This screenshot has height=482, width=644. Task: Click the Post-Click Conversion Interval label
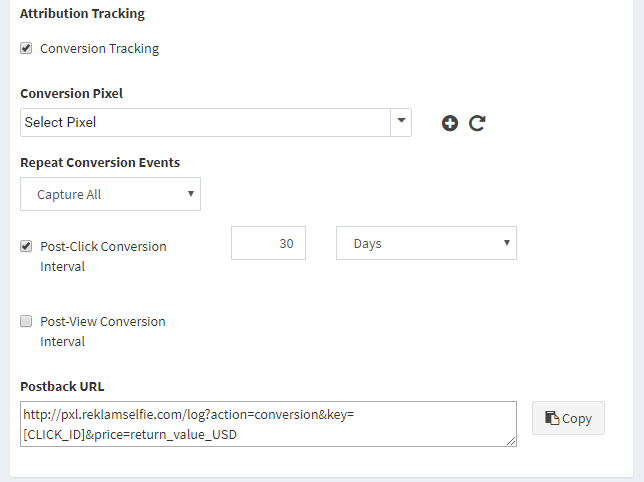(x=103, y=256)
